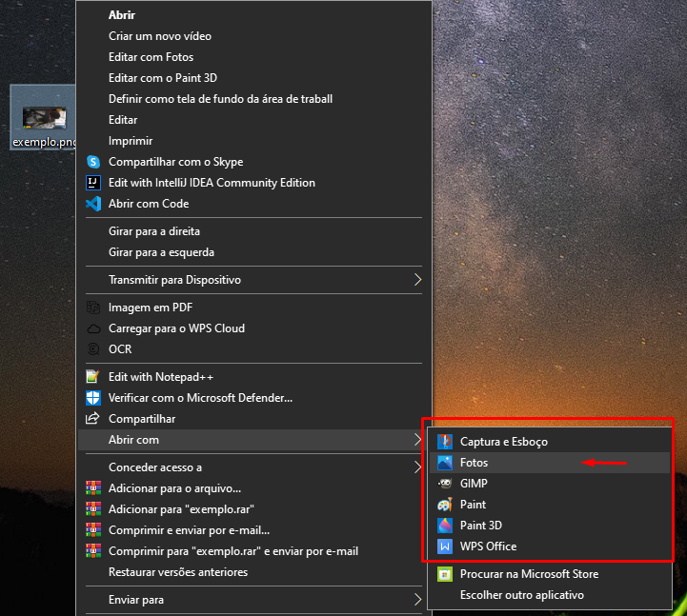Select Adicionar para o arquivo...
Screen dimensions: 687x616
[254, 488]
